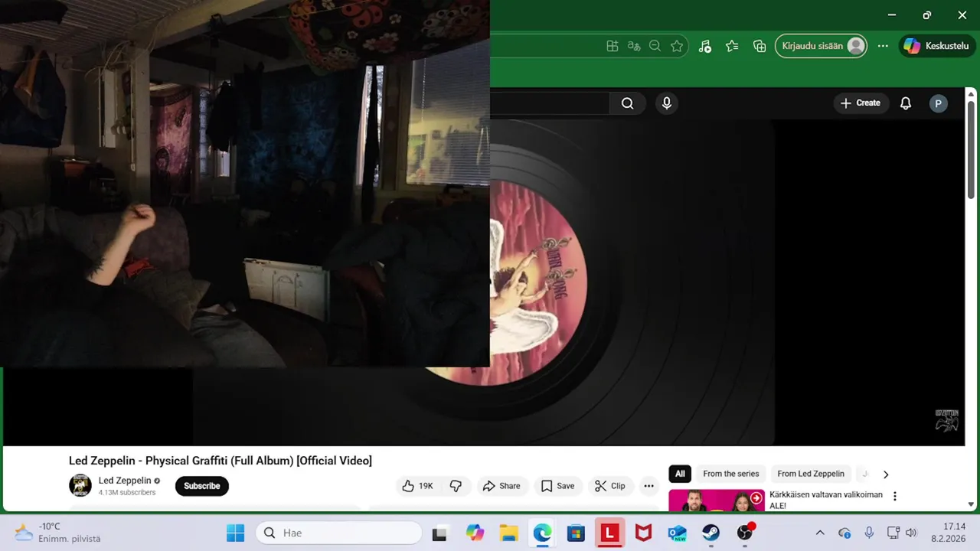The height and width of the screenshot is (551, 980).
Task: Open the Copilot Keskustelu button
Action: [x=936, y=46]
